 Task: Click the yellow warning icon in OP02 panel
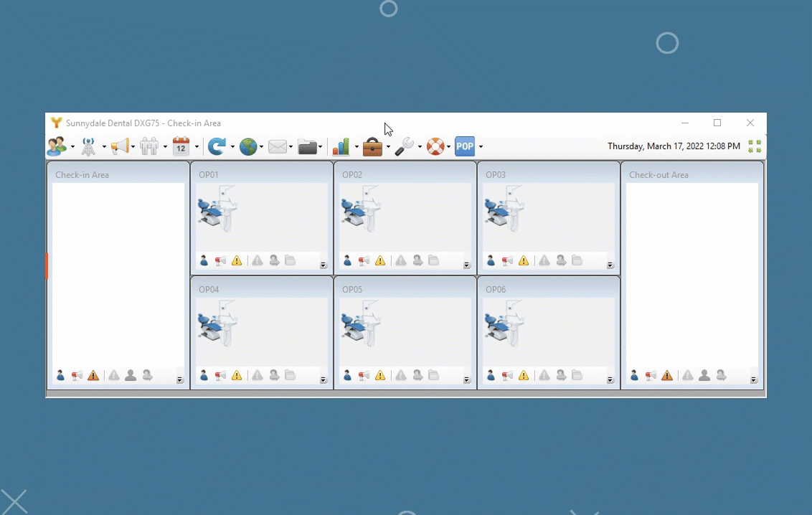(380, 260)
